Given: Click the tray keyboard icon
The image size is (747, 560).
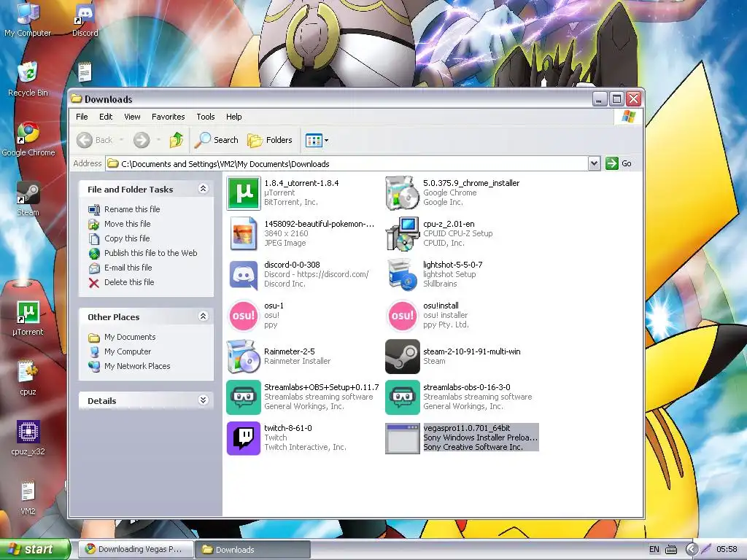Looking at the screenshot, I should tap(671, 550).
